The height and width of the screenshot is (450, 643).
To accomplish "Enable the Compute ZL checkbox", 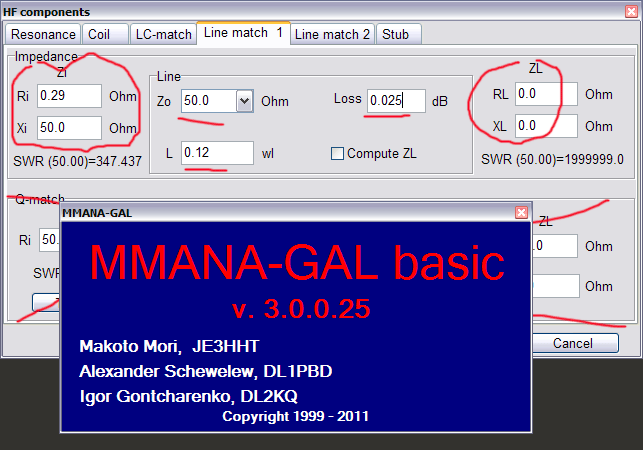I will tap(338, 154).
